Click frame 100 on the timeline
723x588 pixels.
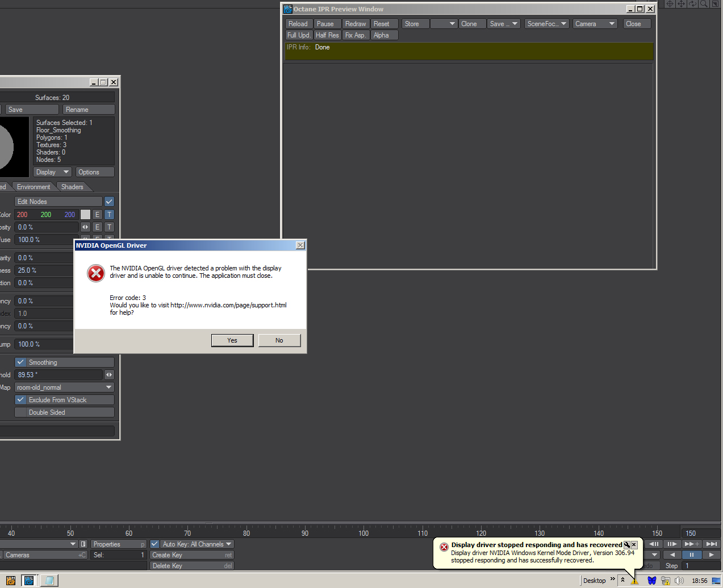363,533
